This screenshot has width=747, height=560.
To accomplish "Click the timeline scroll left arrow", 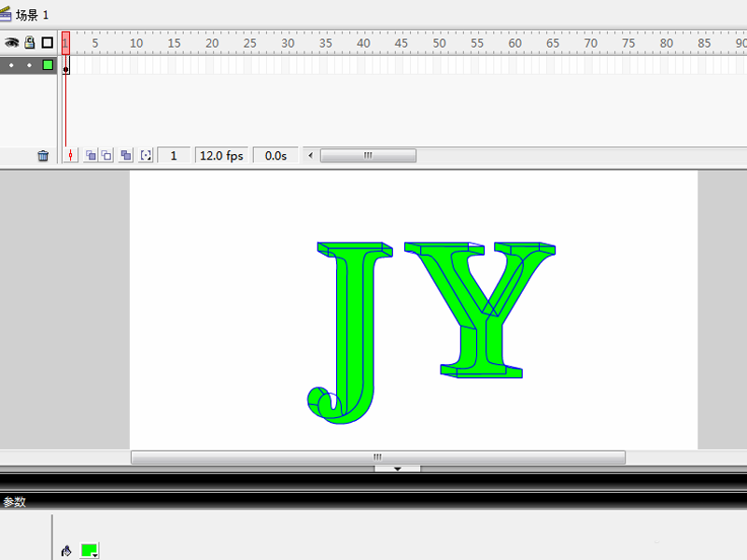I will tap(311, 155).
